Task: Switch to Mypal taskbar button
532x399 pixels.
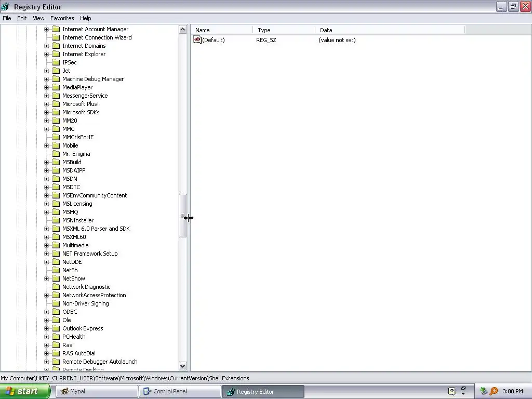Action: 97,391
